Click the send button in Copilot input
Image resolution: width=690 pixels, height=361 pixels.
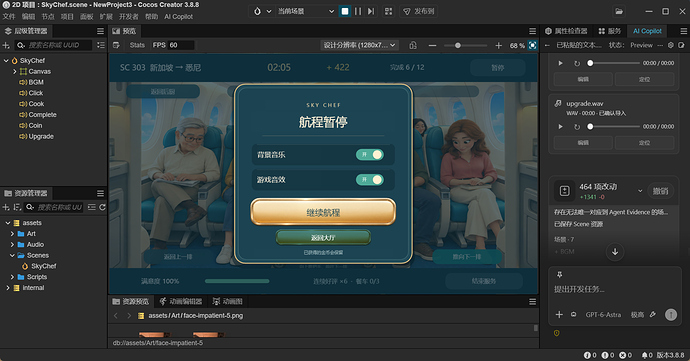[x=671, y=314]
